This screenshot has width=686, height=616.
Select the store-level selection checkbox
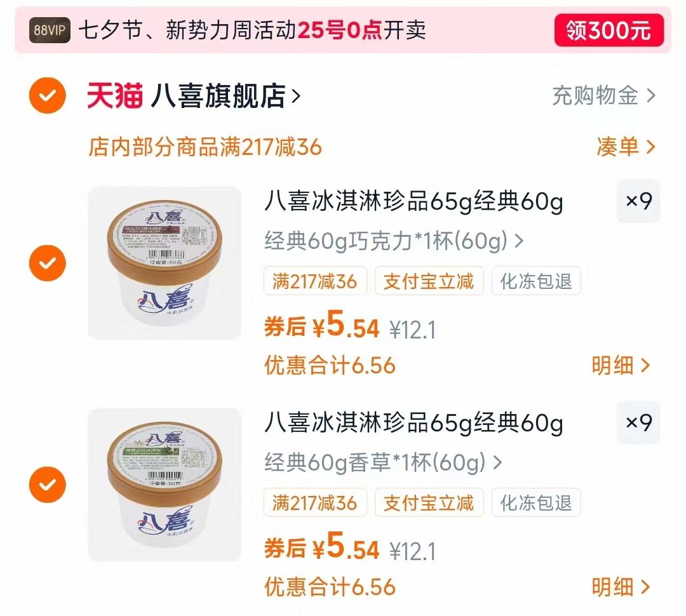click(47, 94)
